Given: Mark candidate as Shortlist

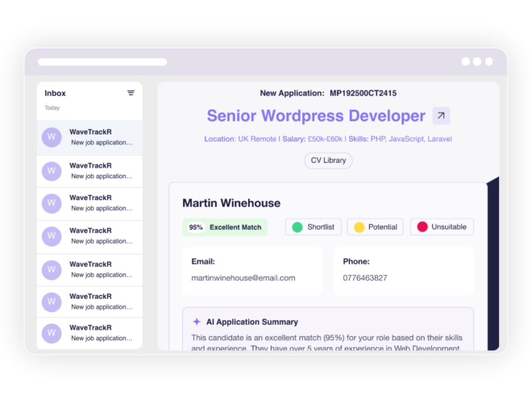Looking at the screenshot, I should pos(314,227).
